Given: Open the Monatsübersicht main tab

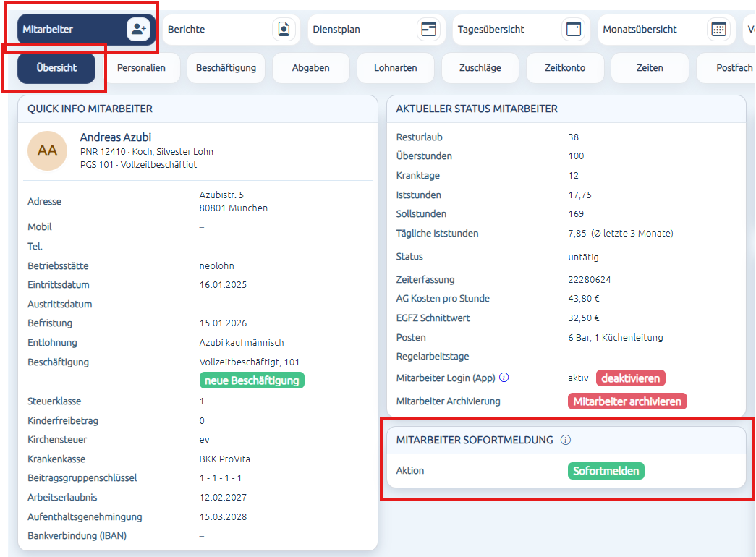Looking at the screenshot, I should pyautogui.click(x=666, y=30).
